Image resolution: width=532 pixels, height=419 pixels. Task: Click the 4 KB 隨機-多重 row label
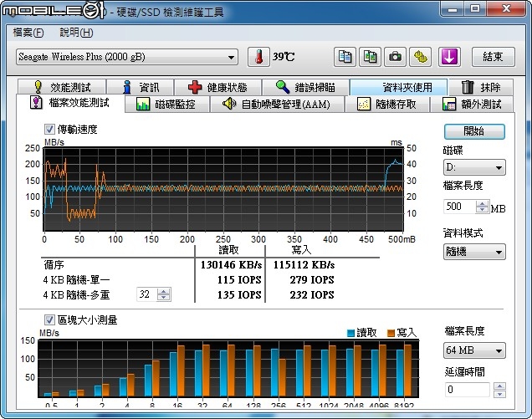tap(76, 295)
